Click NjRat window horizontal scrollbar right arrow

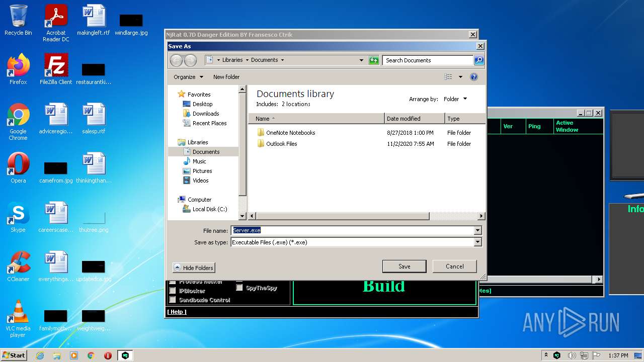[599, 280]
